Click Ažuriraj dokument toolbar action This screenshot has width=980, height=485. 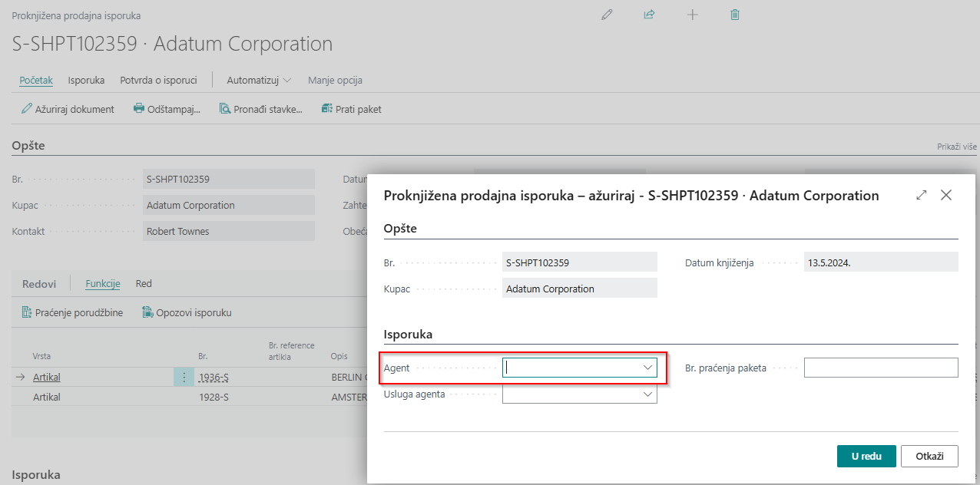tap(68, 109)
